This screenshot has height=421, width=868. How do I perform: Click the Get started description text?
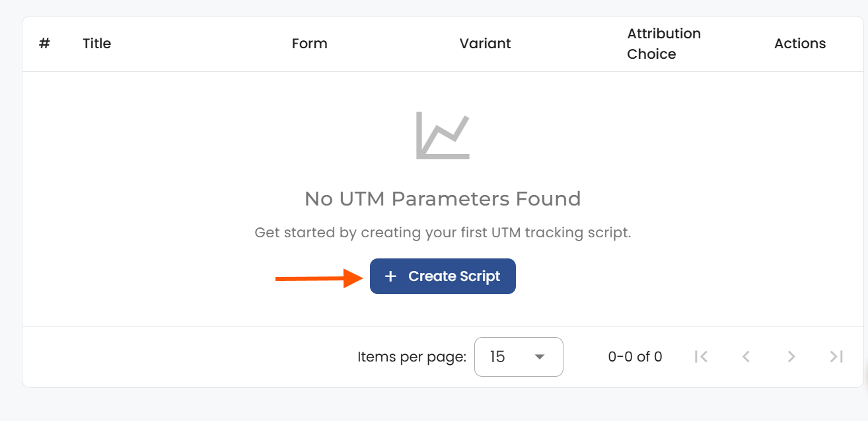443,233
